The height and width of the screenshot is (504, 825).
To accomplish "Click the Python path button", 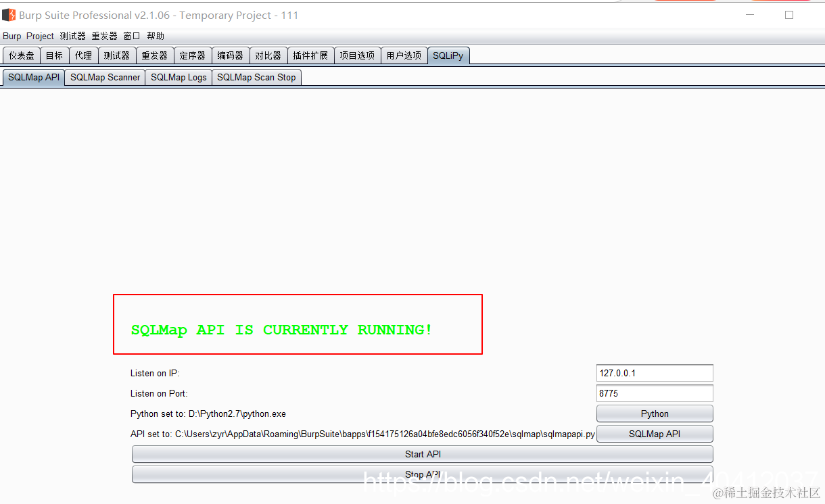I will pos(655,413).
